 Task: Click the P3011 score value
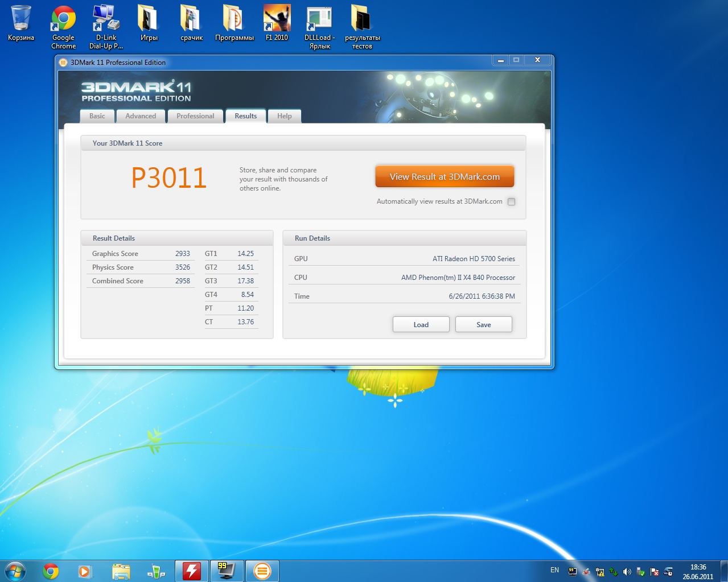tap(168, 178)
